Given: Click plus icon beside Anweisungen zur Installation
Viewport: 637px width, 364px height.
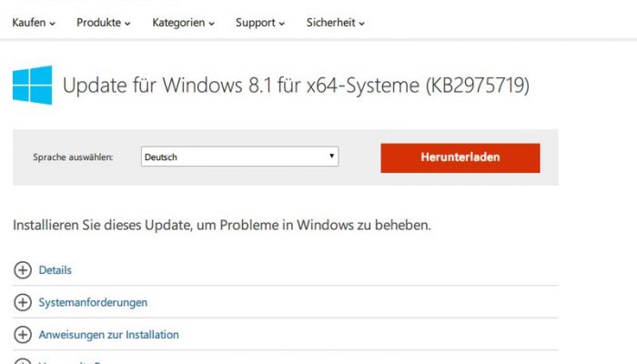Looking at the screenshot, I should coord(23,335).
